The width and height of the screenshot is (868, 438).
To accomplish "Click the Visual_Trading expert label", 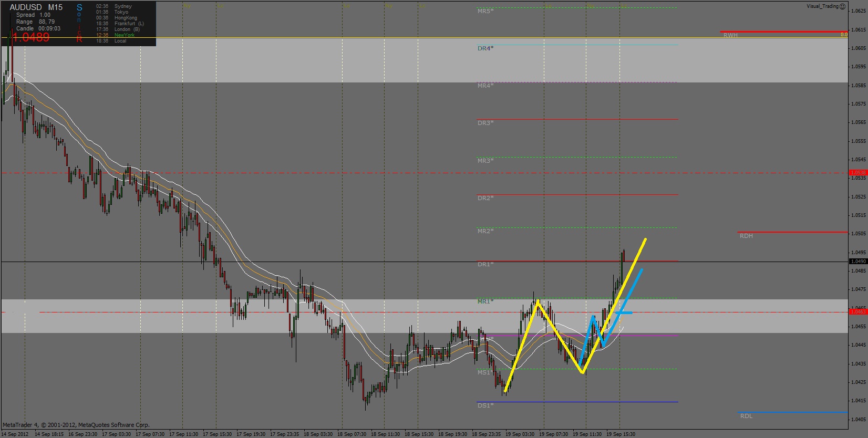I will click(822, 6).
